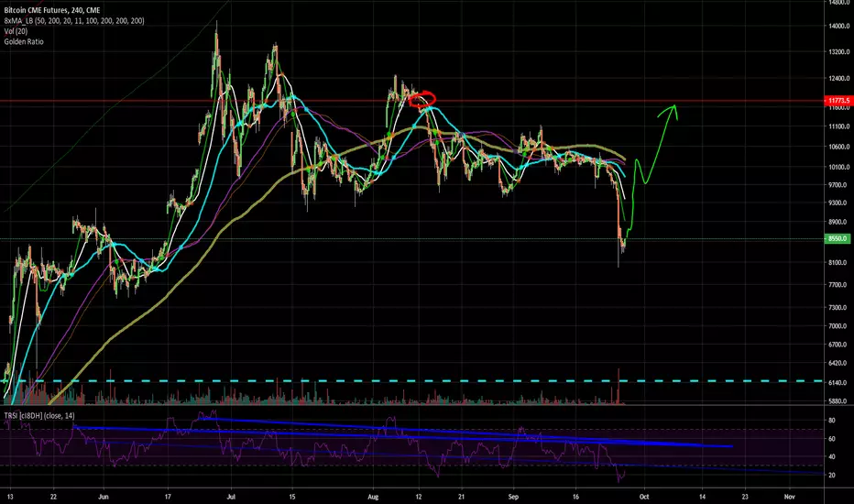This screenshot has width=854, height=504.
Task: Click the 7300.0 price axis value
Action: coord(838,308)
